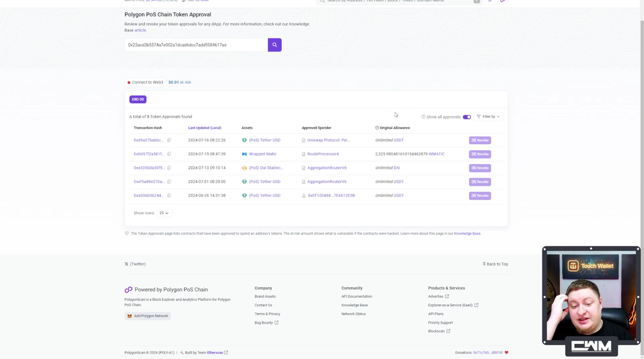644x359 pixels.
Task: Open transaction hash 0xbb57f2a581f link
Action: (x=149, y=154)
